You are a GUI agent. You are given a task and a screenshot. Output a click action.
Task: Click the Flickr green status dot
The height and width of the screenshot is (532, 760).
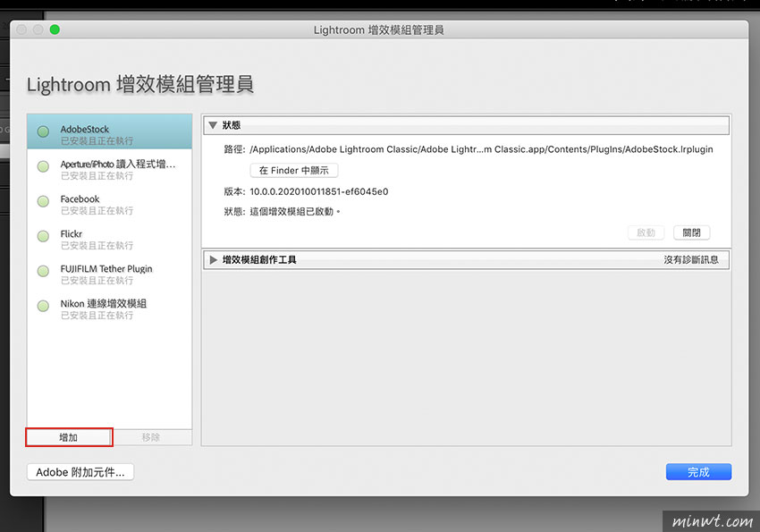43,236
